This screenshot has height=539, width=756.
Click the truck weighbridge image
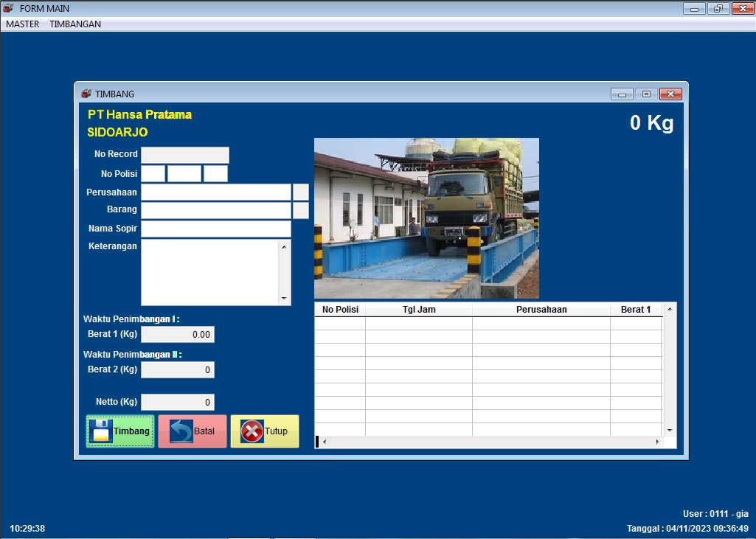[426, 218]
